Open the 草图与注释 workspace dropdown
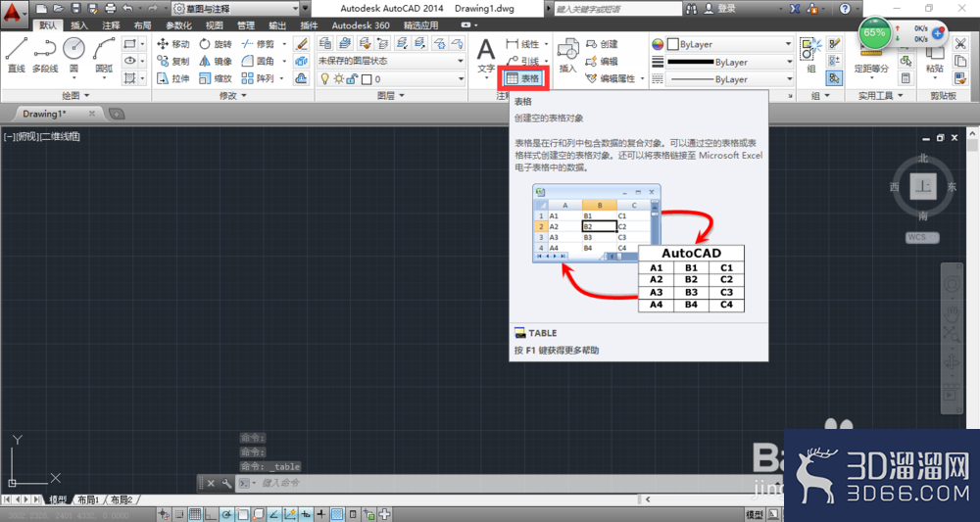 click(x=235, y=9)
